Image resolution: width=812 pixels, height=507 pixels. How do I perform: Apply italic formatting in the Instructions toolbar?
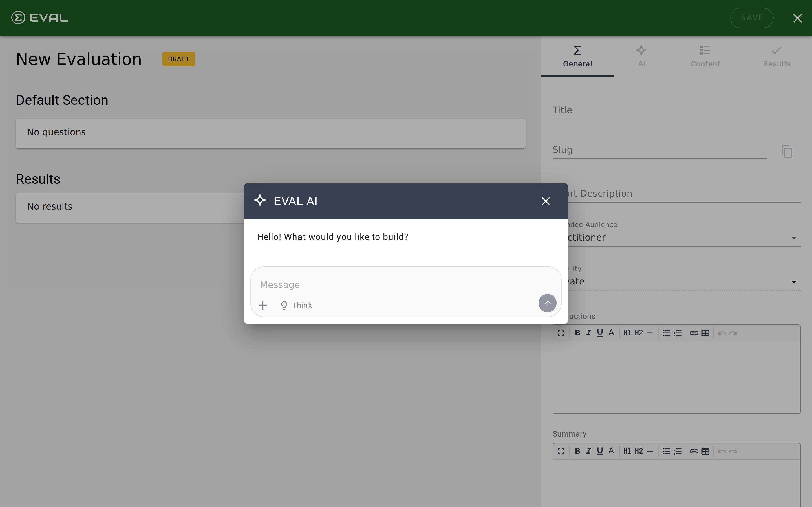(x=589, y=333)
